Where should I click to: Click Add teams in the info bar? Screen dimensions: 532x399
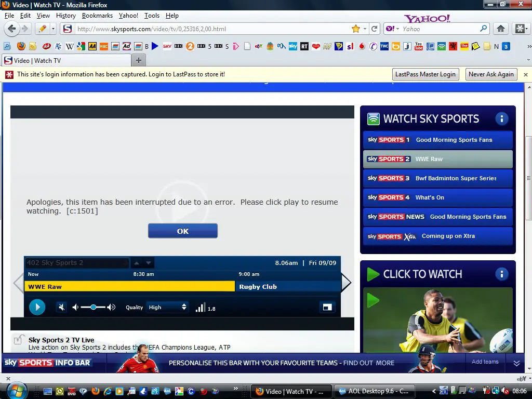coord(485,362)
